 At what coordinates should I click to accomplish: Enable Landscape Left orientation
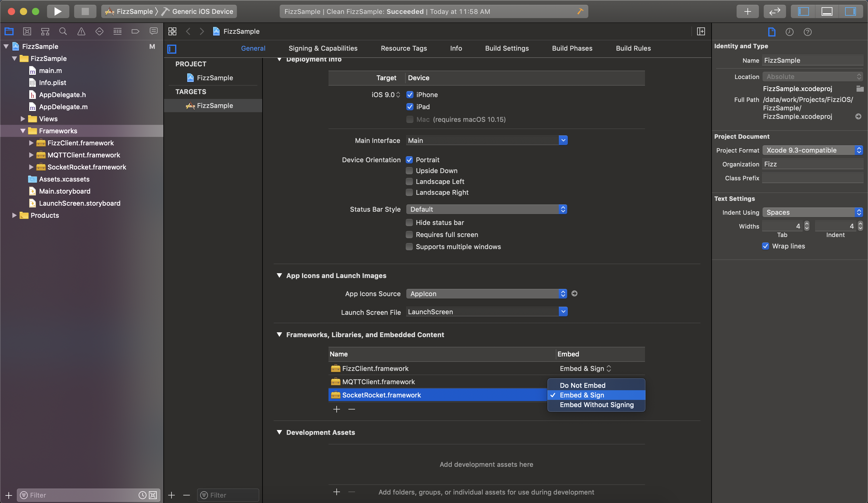(x=409, y=182)
